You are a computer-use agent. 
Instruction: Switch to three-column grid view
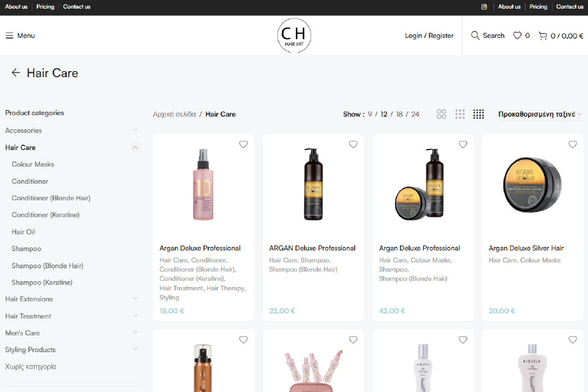click(x=460, y=114)
